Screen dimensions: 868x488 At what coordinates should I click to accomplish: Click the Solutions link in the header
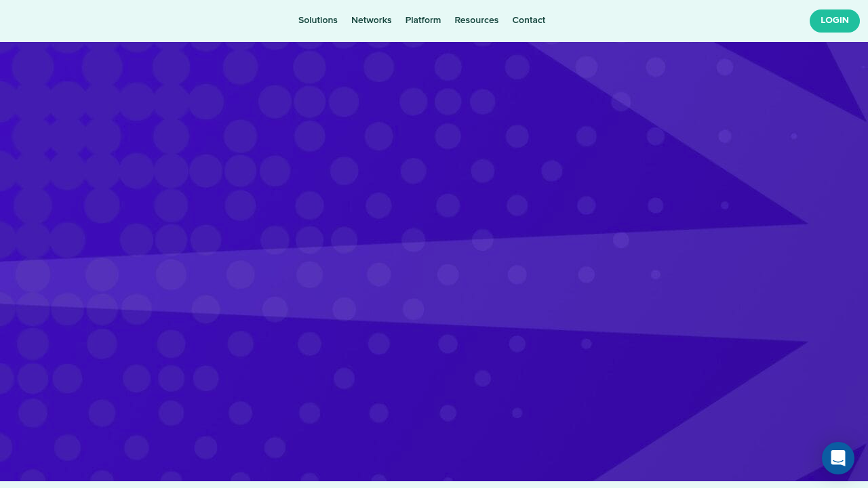pyautogui.click(x=317, y=20)
